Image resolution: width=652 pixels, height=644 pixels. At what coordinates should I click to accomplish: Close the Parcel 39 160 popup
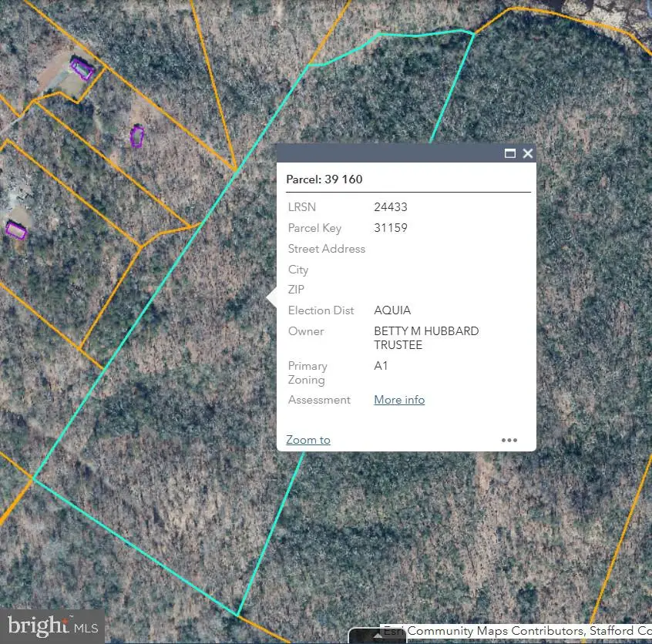click(x=528, y=153)
